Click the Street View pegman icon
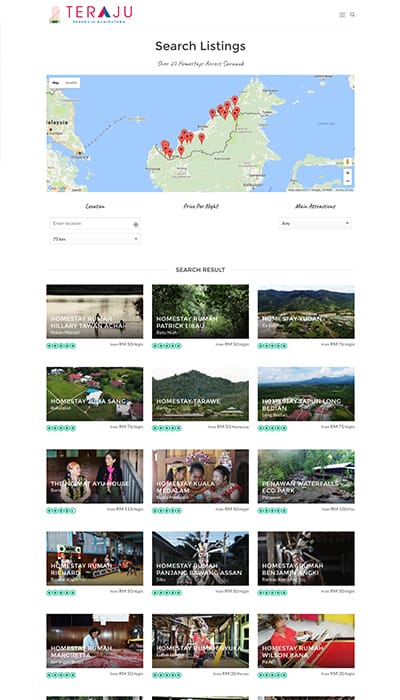400x700 pixels. [x=348, y=162]
